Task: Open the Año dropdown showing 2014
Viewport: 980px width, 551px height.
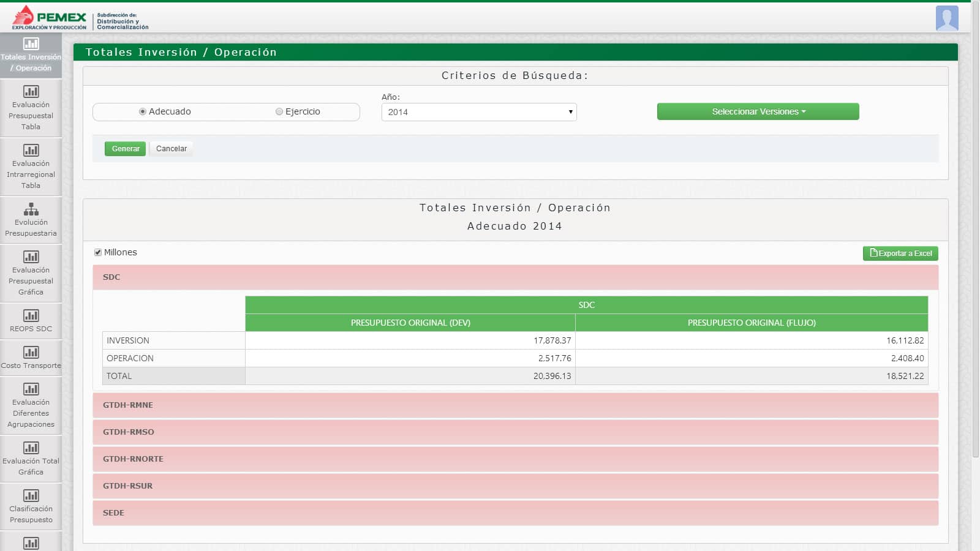Action: pyautogui.click(x=478, y=112)
